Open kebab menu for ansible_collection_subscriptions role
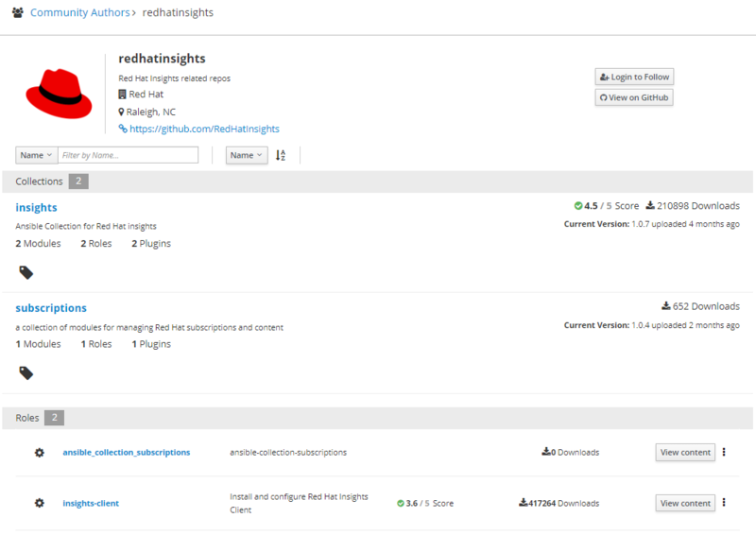Screen dimensions: 756x535 724,452
